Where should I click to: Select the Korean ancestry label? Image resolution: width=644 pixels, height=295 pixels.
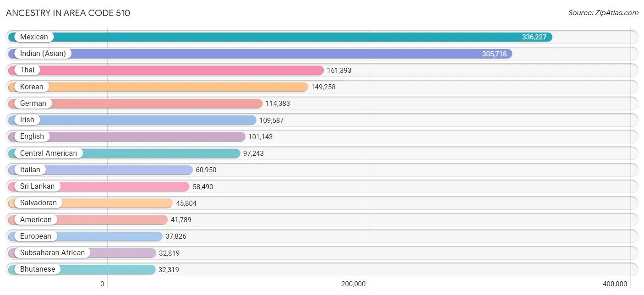(x=32, y=87)
